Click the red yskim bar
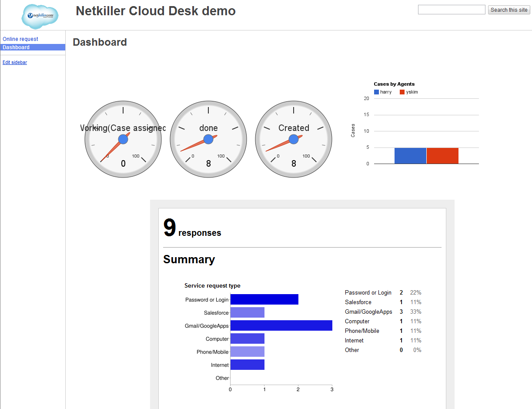This screenshot has width=532, height=409. pos(442,156)
